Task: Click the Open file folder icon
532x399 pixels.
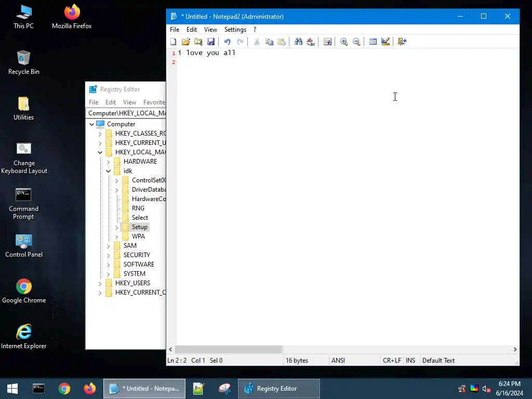Action: coord(185,42)
